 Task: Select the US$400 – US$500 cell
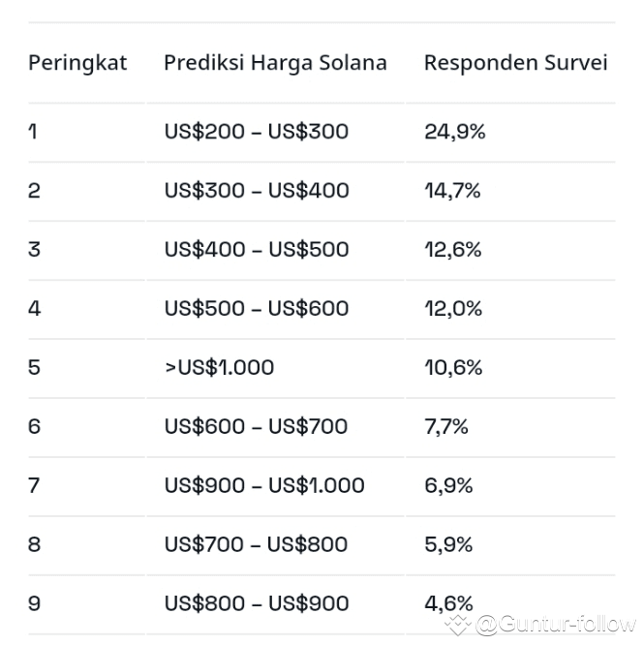[256, 250]
